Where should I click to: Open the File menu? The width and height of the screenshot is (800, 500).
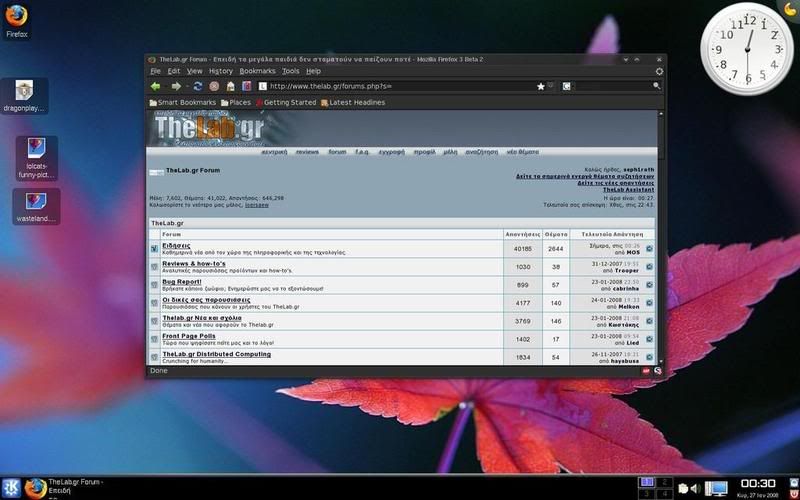click(x=156, y=71)
